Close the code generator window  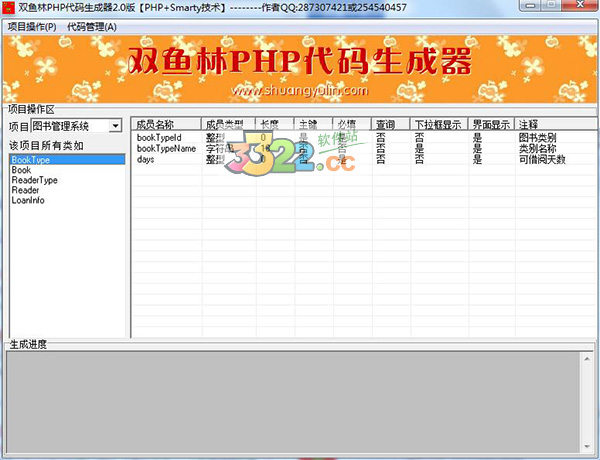(x=580, y=5)
